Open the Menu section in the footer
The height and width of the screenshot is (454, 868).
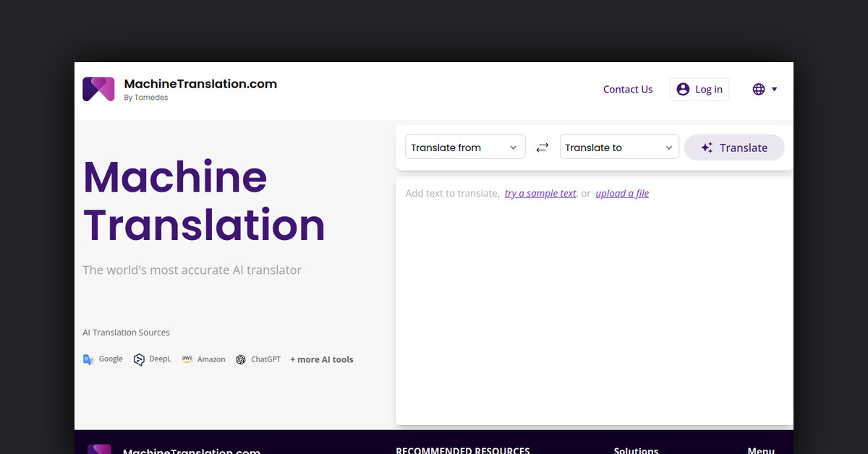[760, 450]
